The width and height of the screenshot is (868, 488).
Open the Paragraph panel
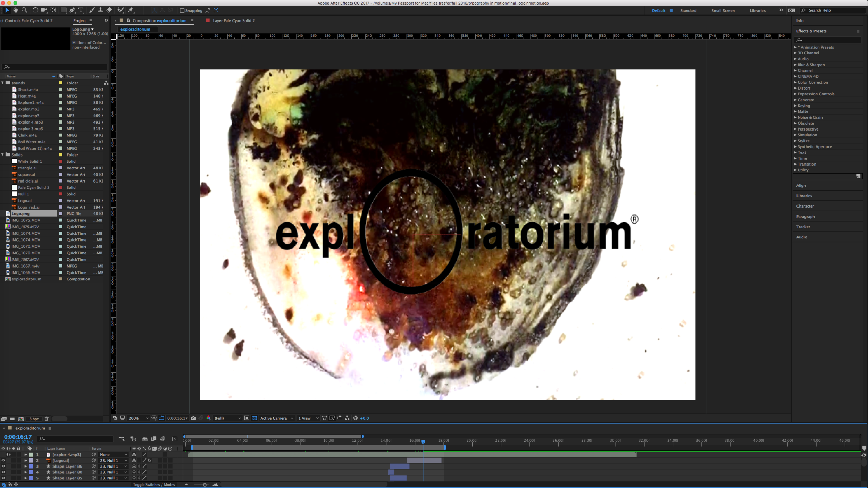tap(806, 217)
